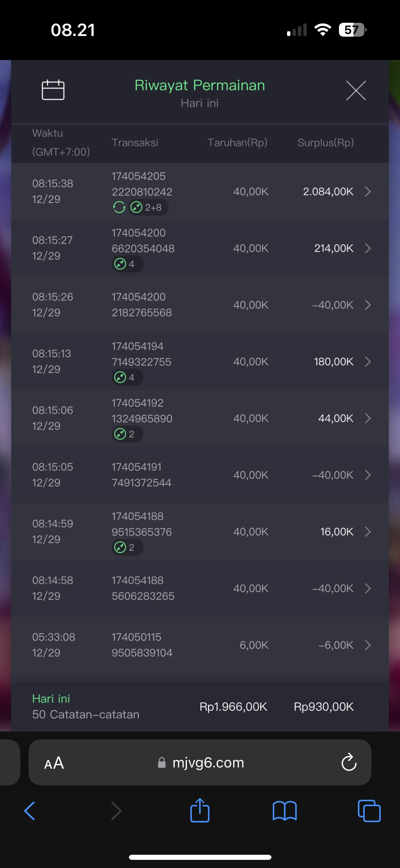
Task: Expand the 16,00K surplus row chevron
Action: [x=368, y=532]
